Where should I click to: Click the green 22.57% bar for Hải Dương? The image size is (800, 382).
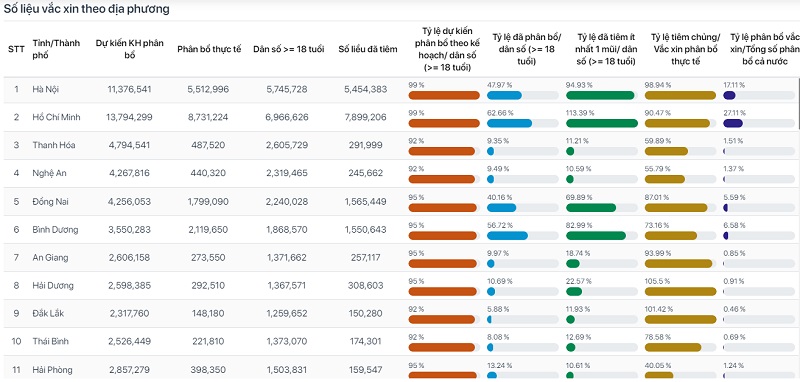574,292
